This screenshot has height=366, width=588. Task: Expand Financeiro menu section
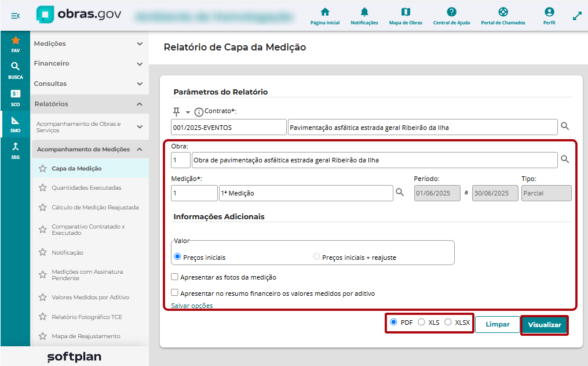[89, 63]
